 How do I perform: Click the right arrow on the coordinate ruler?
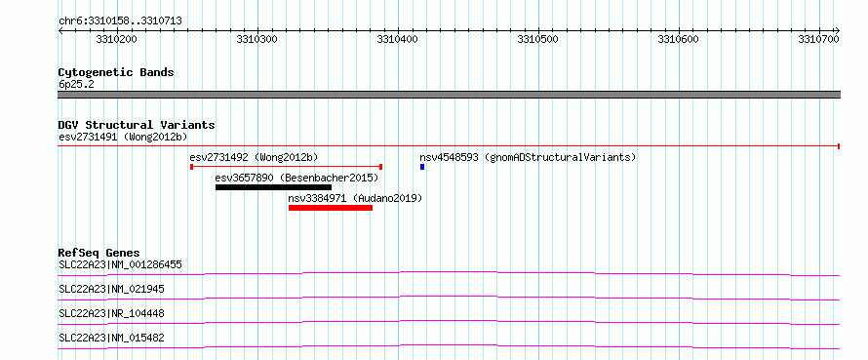point(837,31)
